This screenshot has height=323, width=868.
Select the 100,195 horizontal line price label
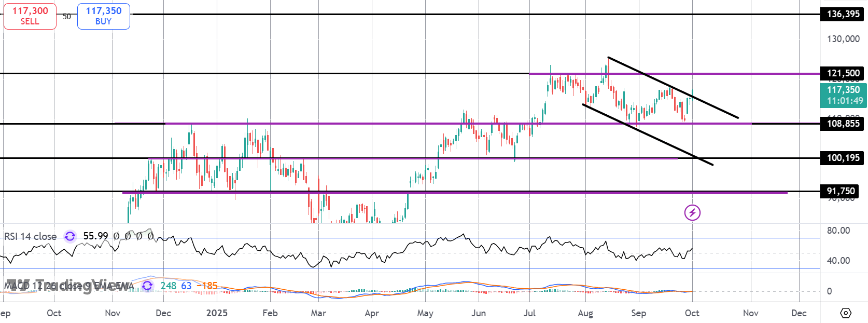(x=843, y=158)
